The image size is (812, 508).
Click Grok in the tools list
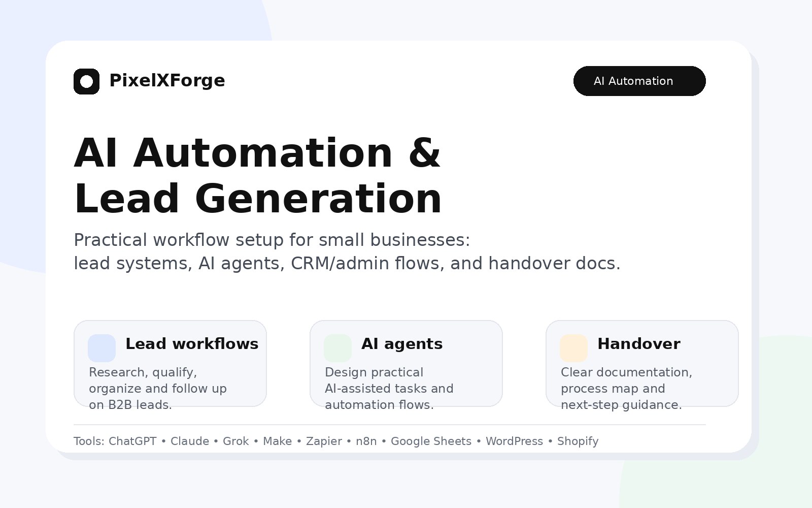point(236,441)
